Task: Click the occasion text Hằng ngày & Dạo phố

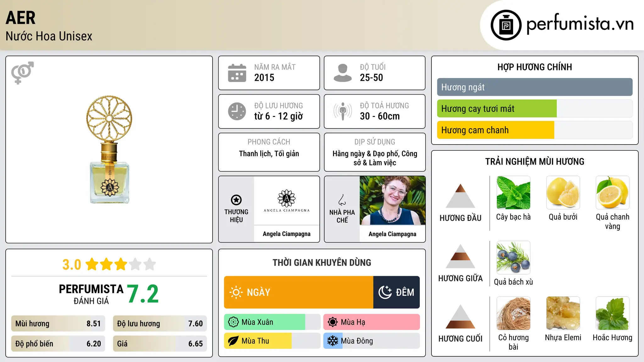Action: pos(365,154)
